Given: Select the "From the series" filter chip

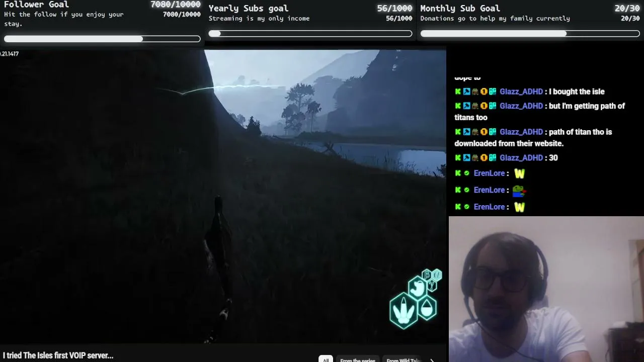Looking at the screenshot, I should click(358, 359).
